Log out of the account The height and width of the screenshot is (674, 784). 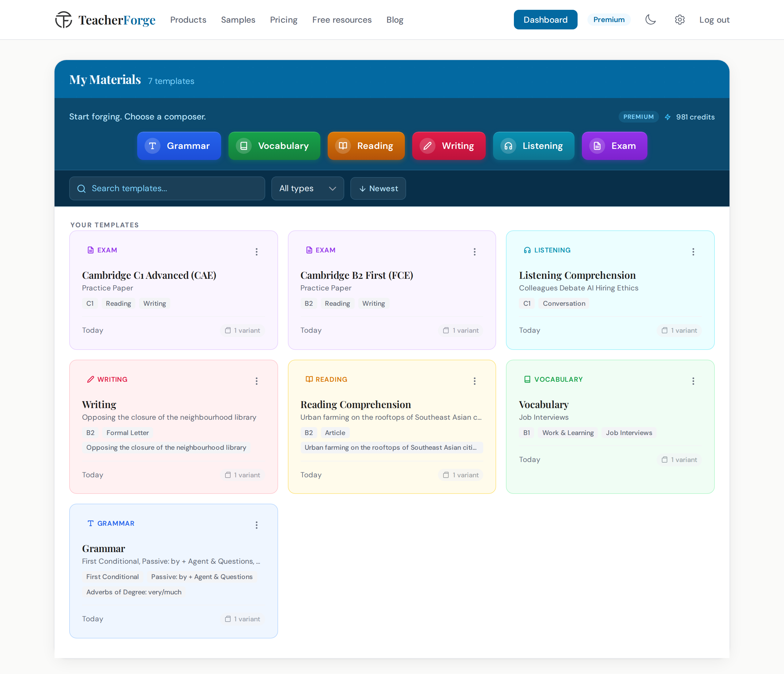[714, 20]
